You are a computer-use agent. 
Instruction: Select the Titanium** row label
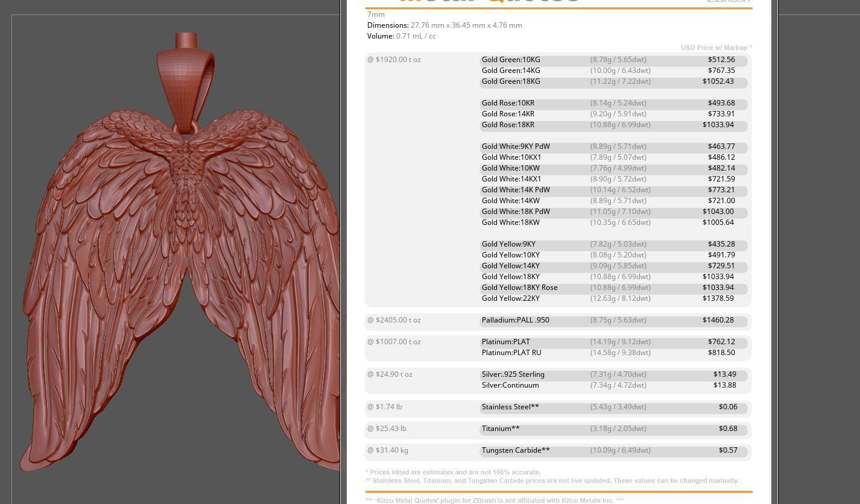pos(501,429)
